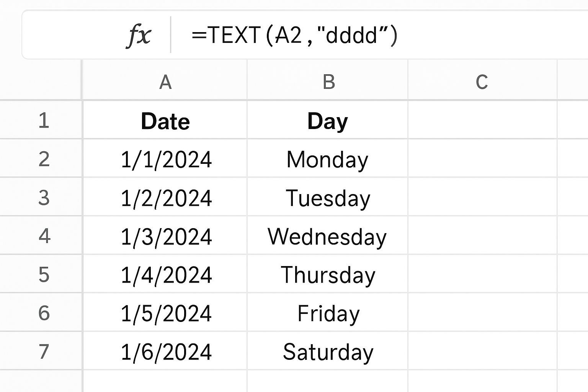Image resolution: width=588 pixels, height=392 pixels.
Task: Select the cell containing 1/5/2024
Action: click(166, 313)
